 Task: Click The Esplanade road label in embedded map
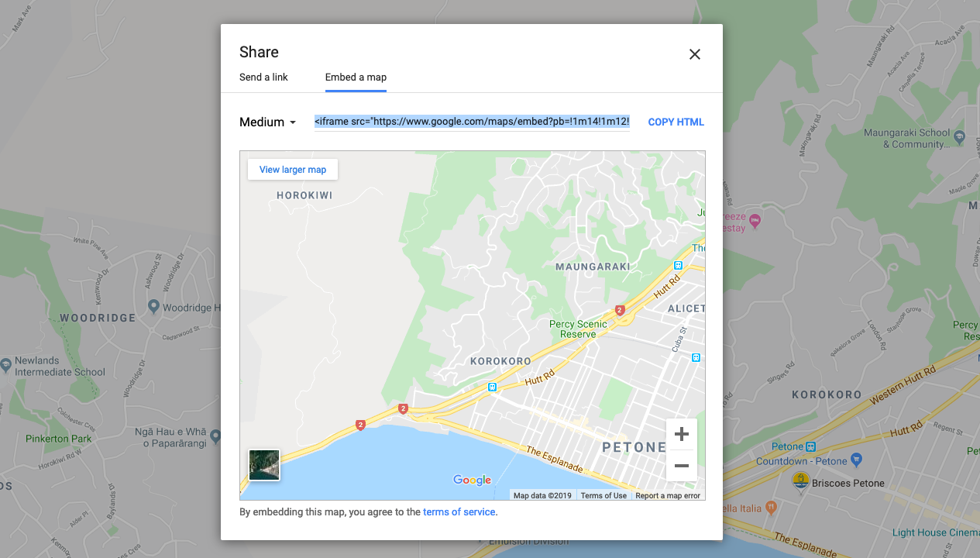point(554,460)
